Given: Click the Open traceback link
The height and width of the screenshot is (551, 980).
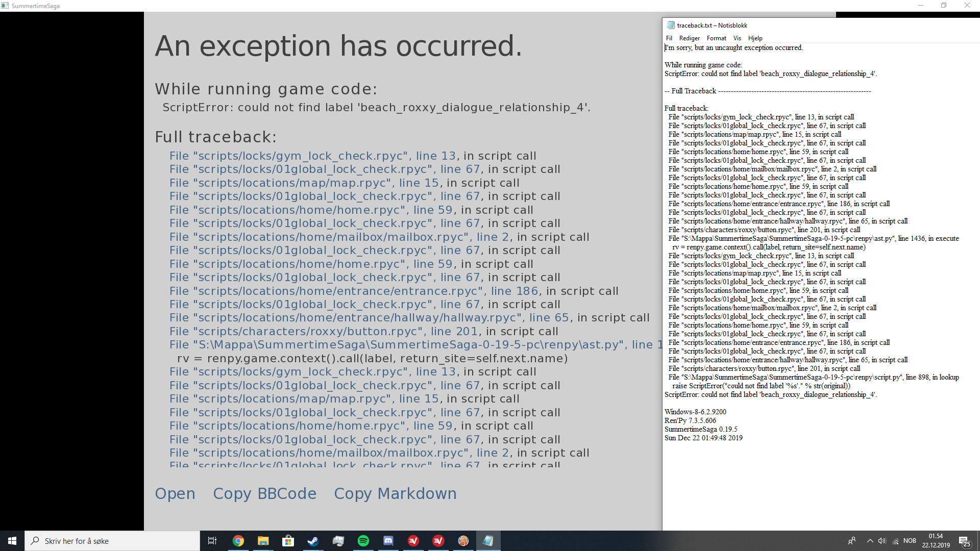Looking at the screenshot, I should 175,493.
